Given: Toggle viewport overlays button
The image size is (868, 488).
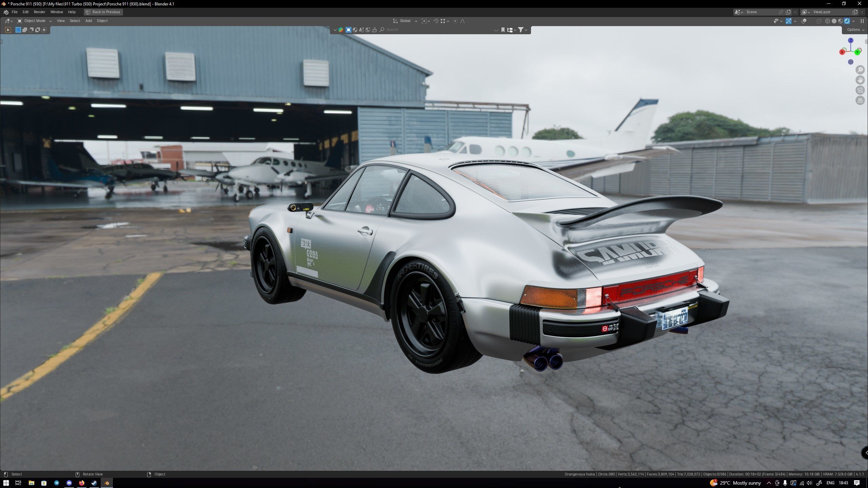Looking at the screenshot, I should (804, 21).
